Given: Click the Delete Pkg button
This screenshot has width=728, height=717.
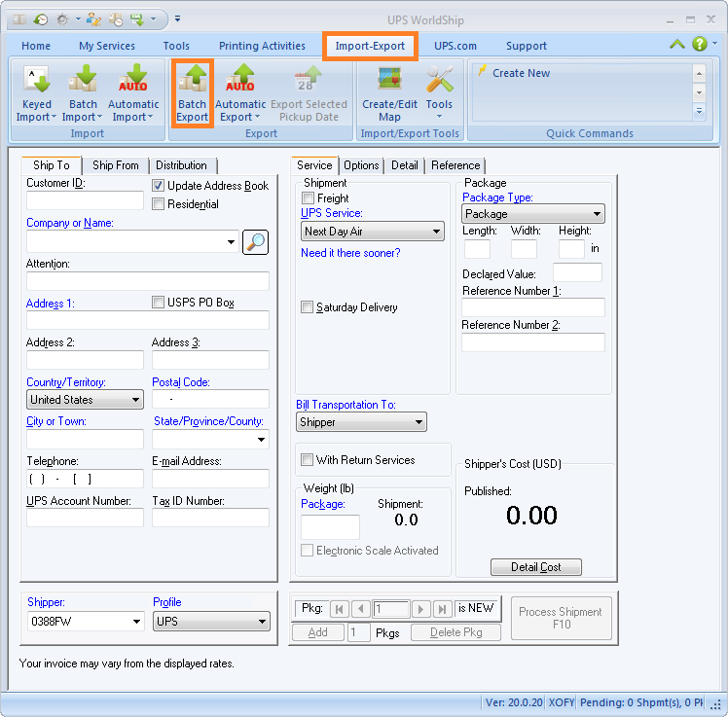Looking at the screenshot, I should click(455, 632).
